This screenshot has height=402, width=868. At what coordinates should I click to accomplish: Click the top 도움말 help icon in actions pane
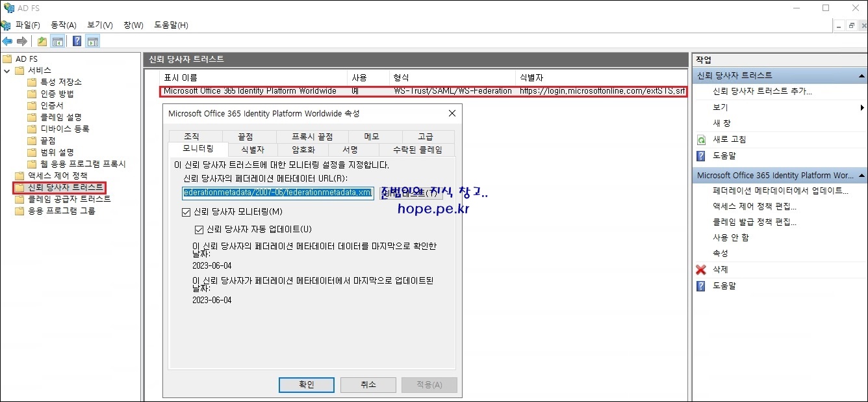point(701,156)
